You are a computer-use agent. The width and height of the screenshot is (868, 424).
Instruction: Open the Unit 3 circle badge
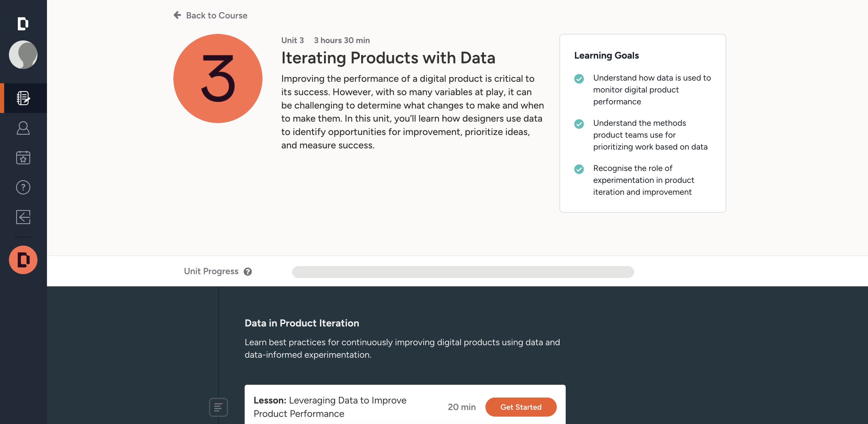[217, 78]
